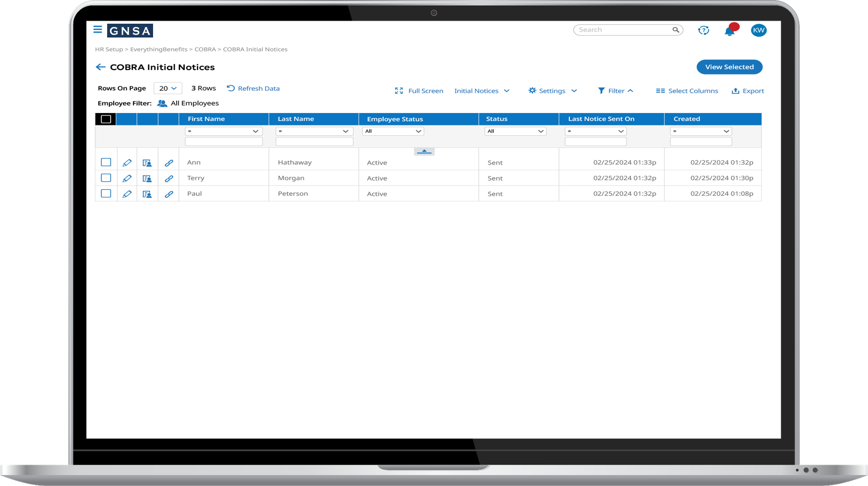Open the Settings gear icon
This screenshot has width=868, height=486.
pyautogui.click(x=532, y=90)
